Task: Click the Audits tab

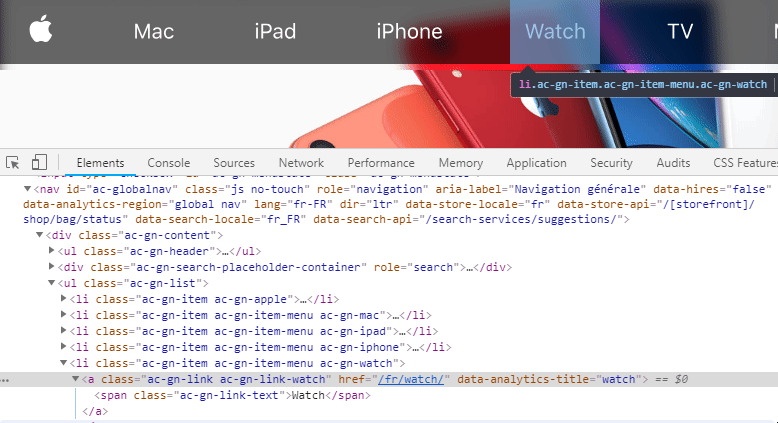Action: point(673,163)
